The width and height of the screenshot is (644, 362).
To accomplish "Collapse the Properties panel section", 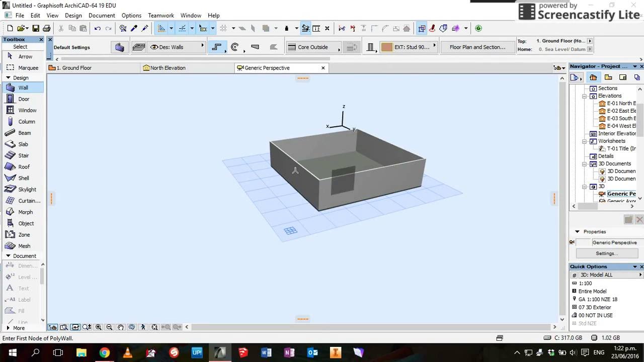I will point(577,232).
